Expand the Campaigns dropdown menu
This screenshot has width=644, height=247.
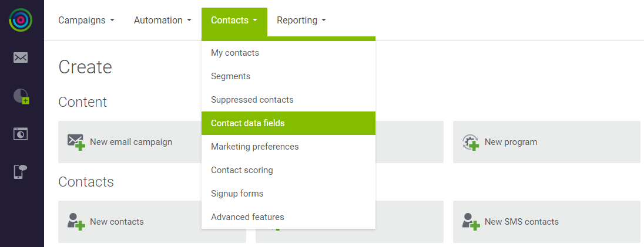[86, 20]
